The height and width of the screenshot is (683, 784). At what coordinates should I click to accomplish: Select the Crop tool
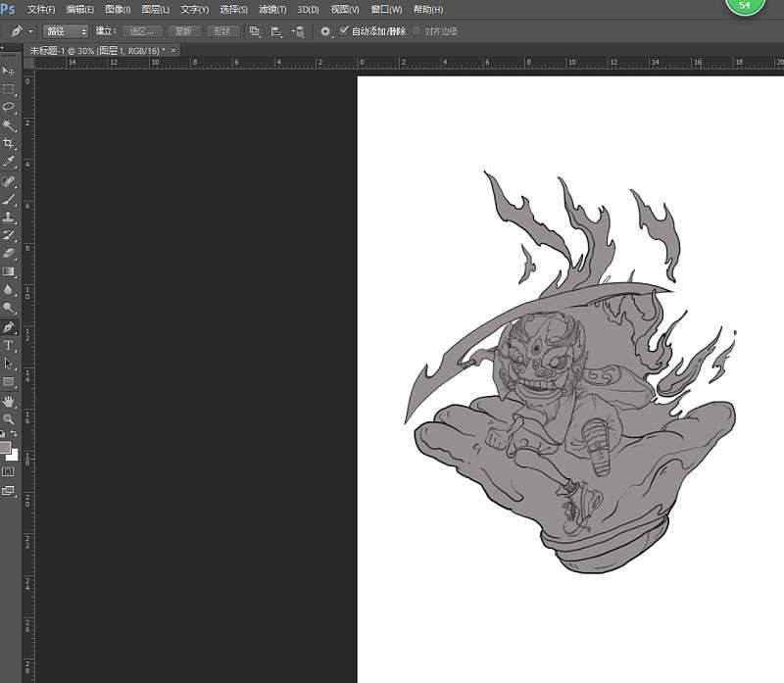pyautogui.click(x=8, y=143)
